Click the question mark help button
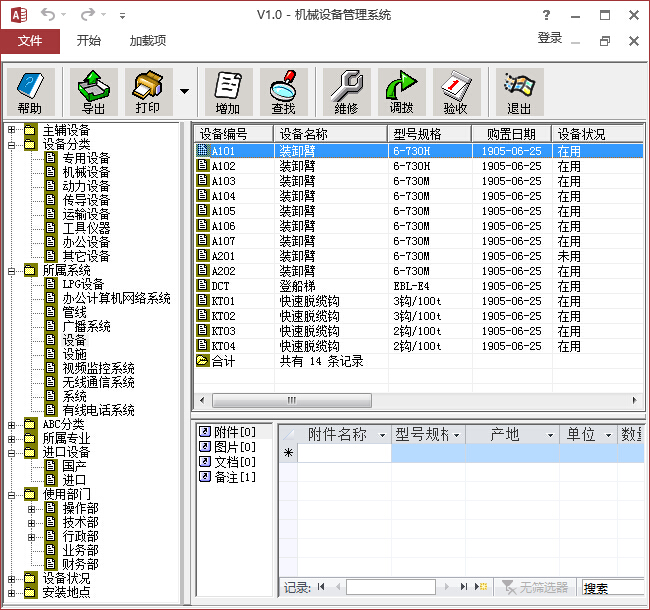The image size is (650, 610). [x=546, y=15]
